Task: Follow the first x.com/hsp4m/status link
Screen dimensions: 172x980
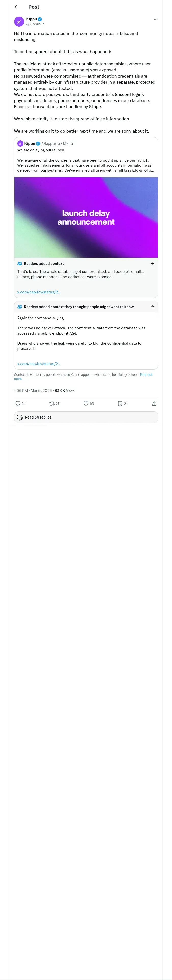Action: (x=39, y=292)
